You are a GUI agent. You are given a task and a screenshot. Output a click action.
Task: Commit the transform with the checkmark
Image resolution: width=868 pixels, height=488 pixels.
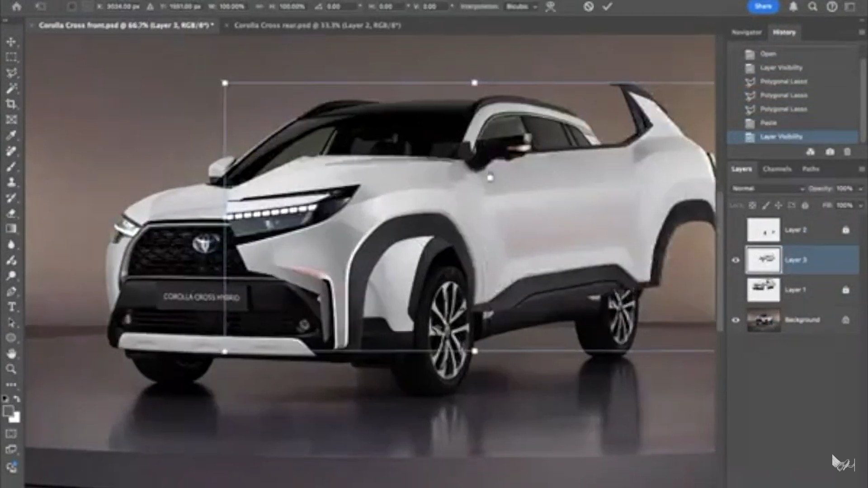coord(607,6)
